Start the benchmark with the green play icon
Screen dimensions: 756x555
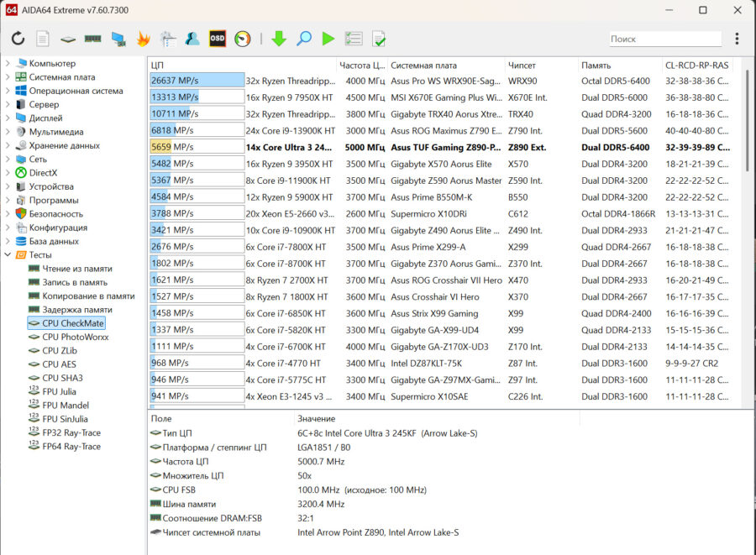click(x=328, y=39)
